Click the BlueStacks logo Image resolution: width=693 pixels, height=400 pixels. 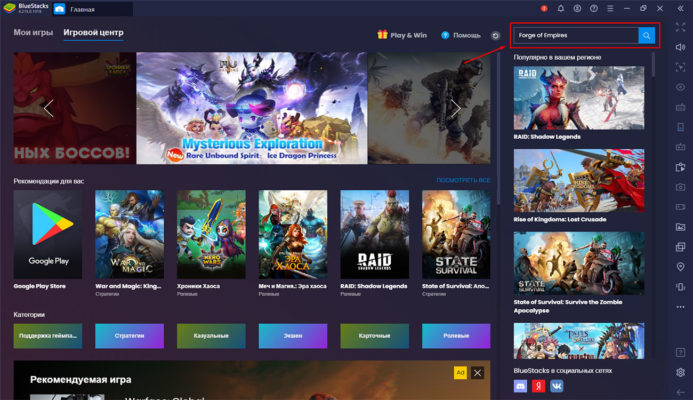[x=9, y=8]
